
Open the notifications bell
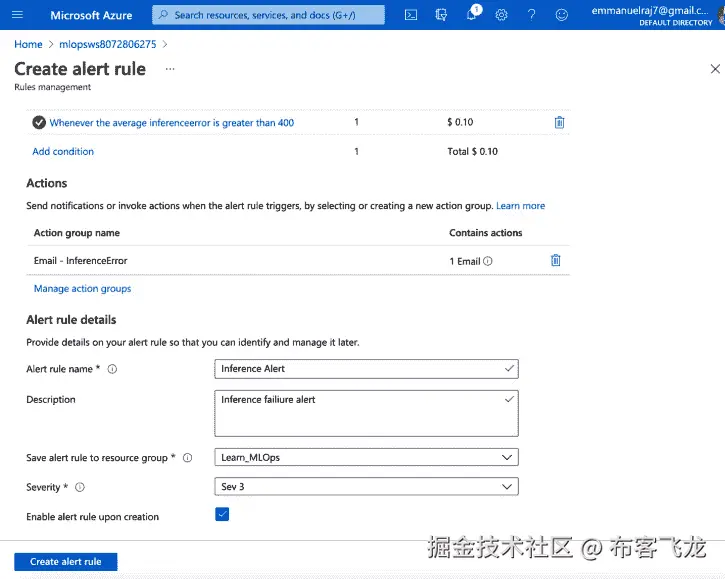[x=473, y=14]
